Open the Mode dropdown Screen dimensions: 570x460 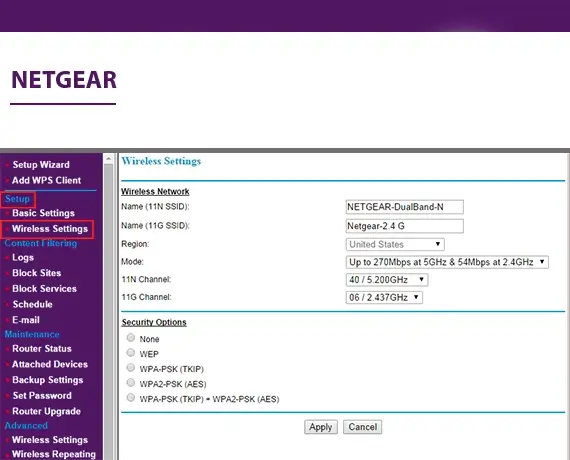(447, 262)
